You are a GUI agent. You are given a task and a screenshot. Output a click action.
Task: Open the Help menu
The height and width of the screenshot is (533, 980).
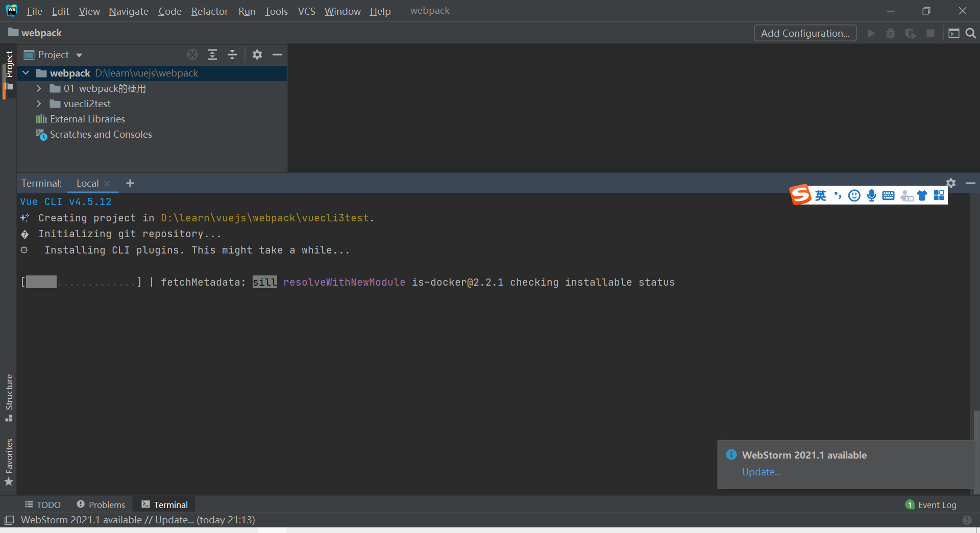[380, 11]
